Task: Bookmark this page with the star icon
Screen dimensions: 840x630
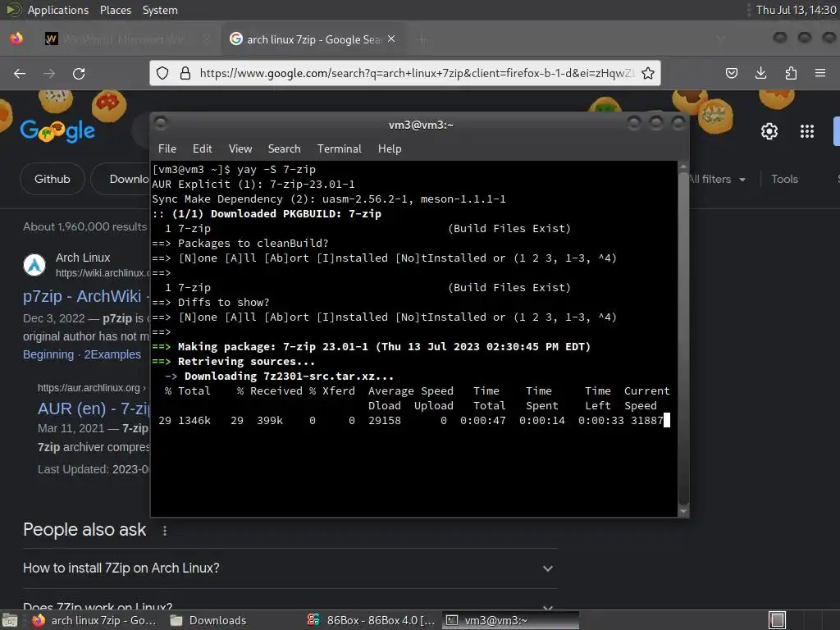Action: click(x=648, y=73)
